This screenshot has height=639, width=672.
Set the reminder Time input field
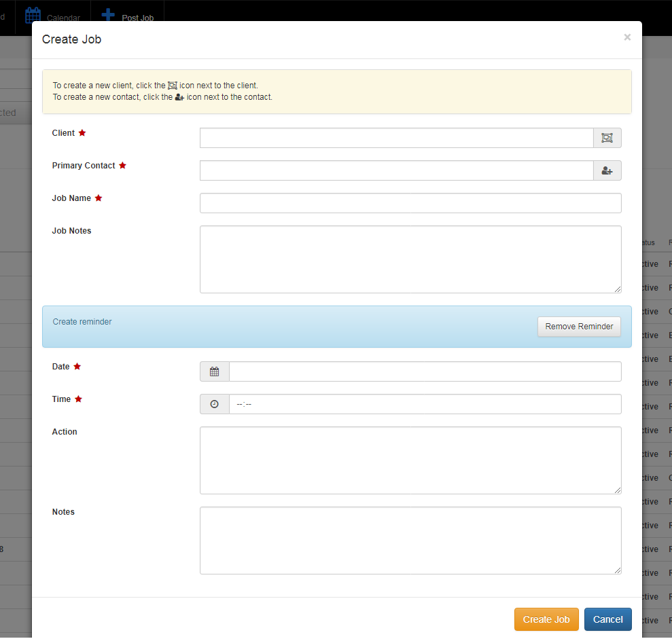coord(425,404)
